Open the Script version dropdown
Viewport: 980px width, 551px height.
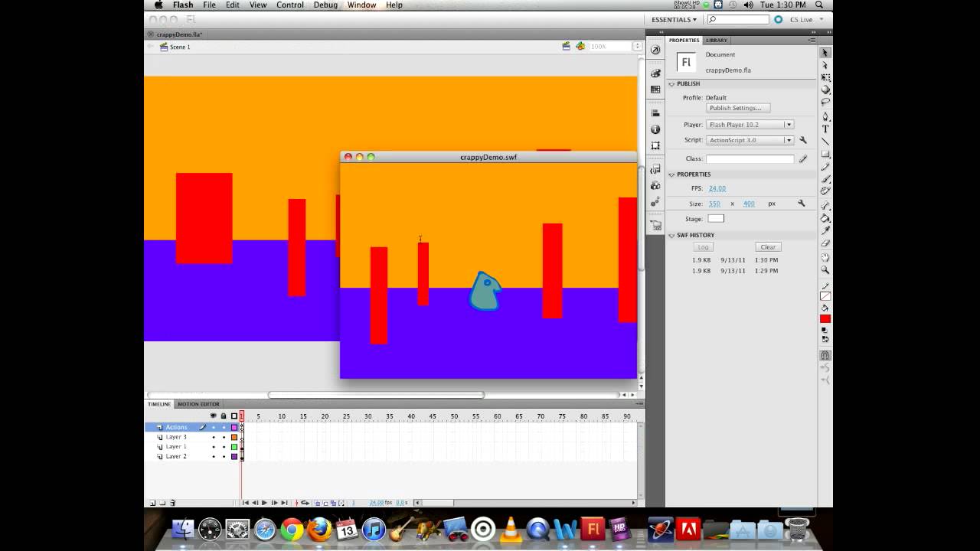tap(750, 140)
